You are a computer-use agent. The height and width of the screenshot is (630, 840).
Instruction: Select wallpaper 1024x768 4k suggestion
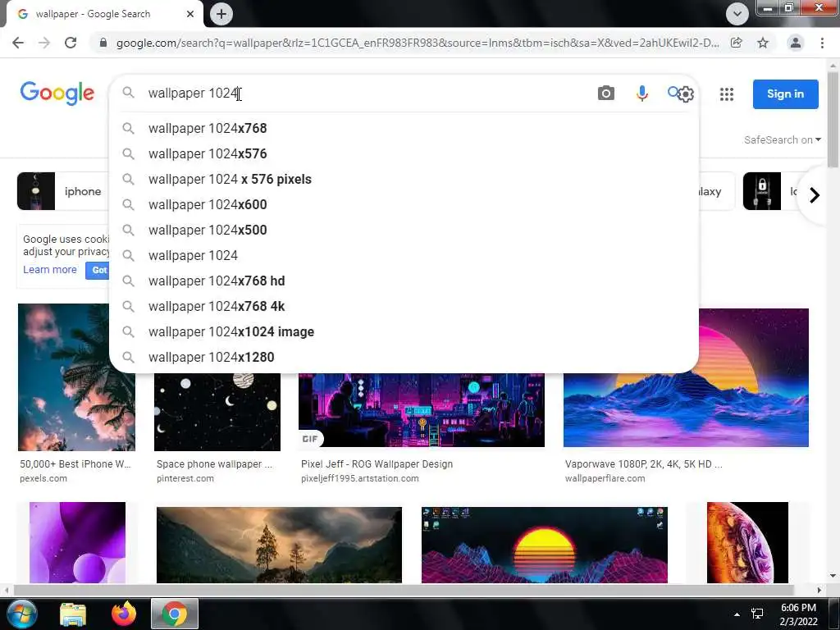pyautogui.click(x=404, y=307)
